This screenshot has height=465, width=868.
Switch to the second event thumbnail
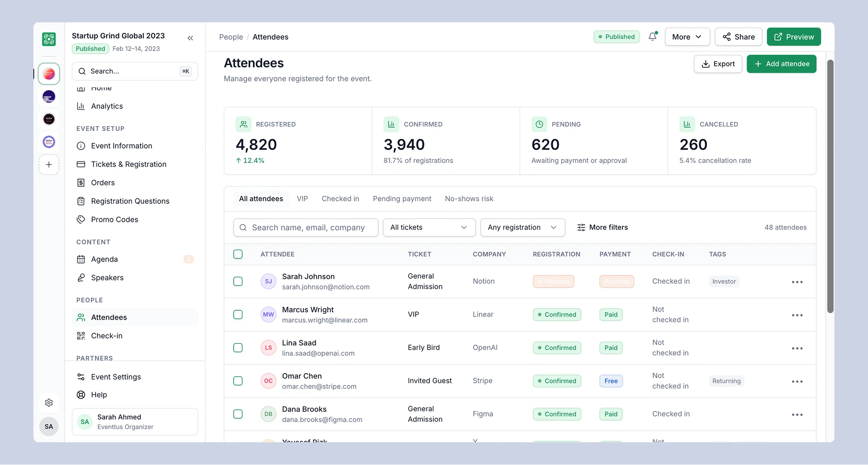point(49,96)
